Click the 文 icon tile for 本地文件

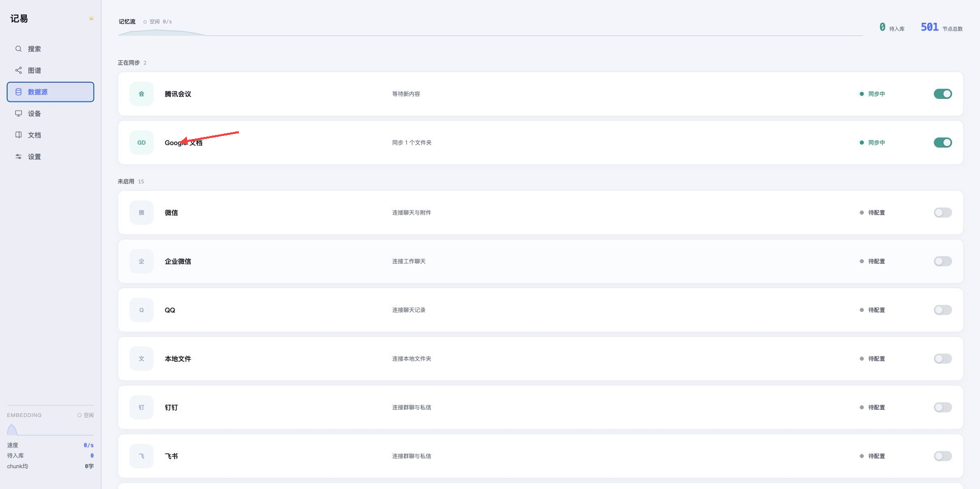(x=142, y=359)
